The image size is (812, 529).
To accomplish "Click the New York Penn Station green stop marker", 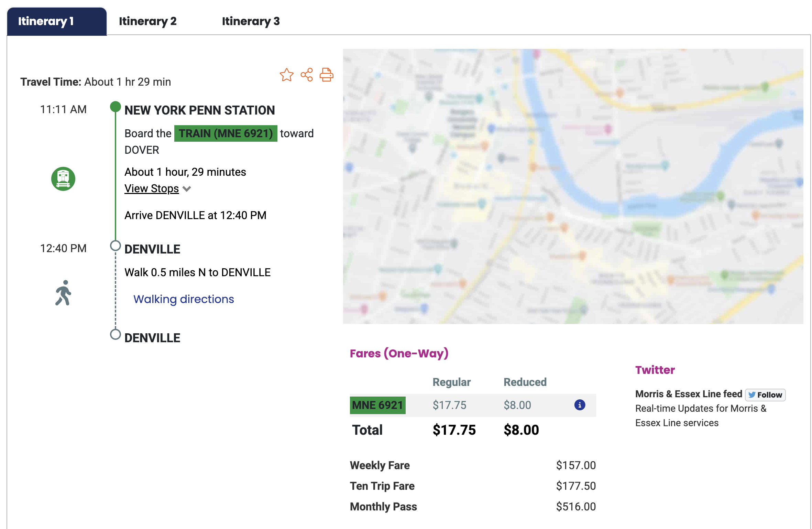I will 116,107.
